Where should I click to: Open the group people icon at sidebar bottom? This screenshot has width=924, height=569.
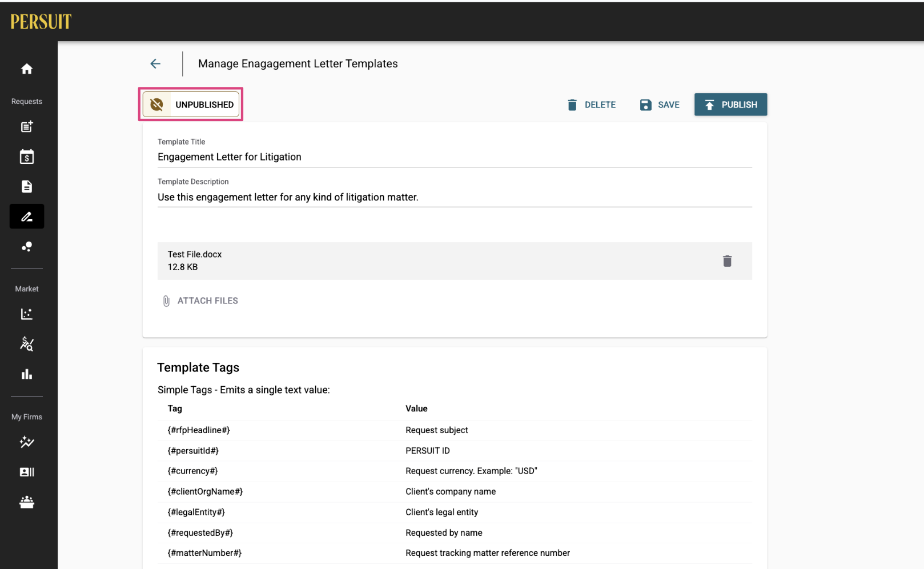click(x=27, y=502)
